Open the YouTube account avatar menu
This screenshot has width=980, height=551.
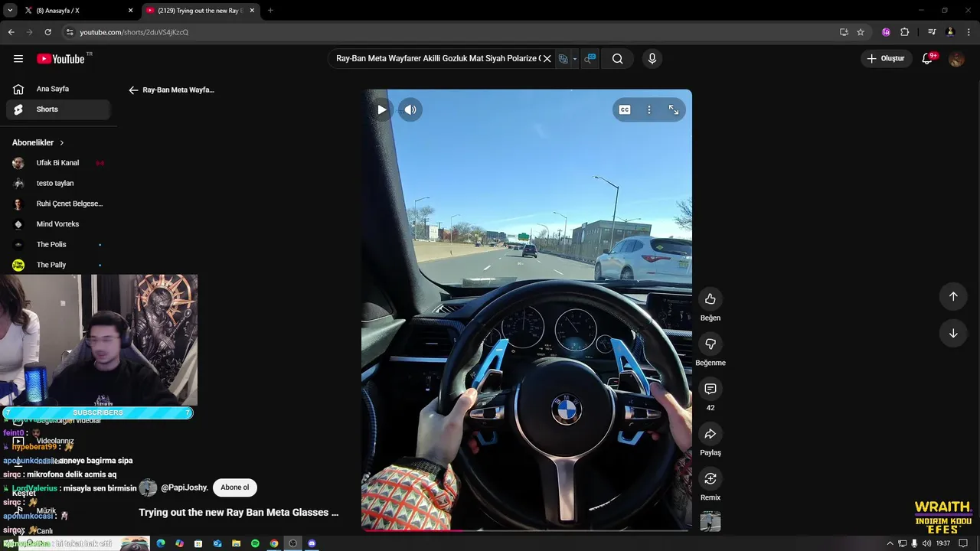[x=956, y=59]
